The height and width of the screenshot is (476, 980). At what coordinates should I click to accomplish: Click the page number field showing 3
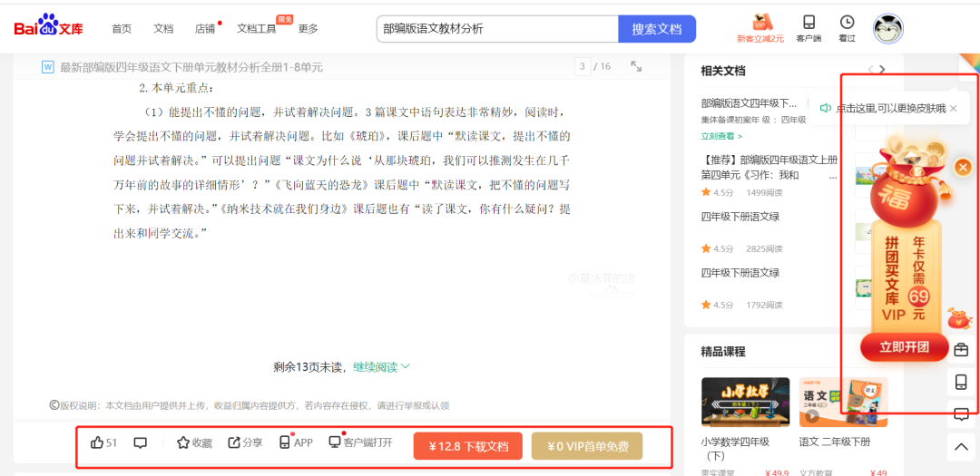583,66
